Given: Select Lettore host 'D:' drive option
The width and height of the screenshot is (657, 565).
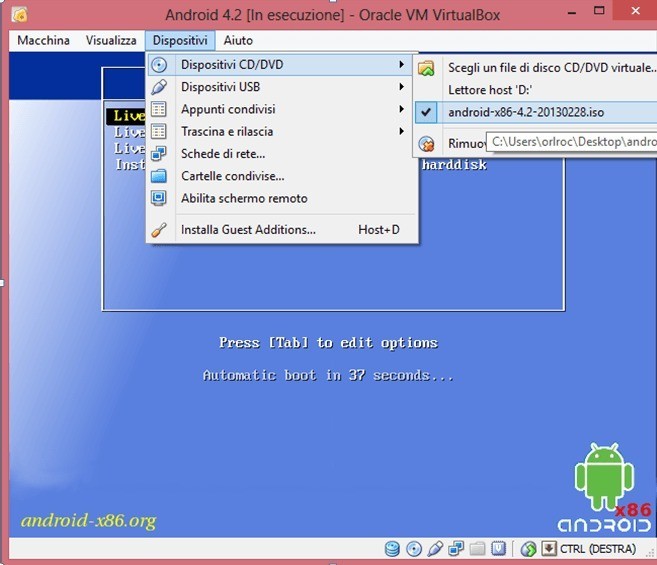Looking at the screenshot, I should click(489, 90).
